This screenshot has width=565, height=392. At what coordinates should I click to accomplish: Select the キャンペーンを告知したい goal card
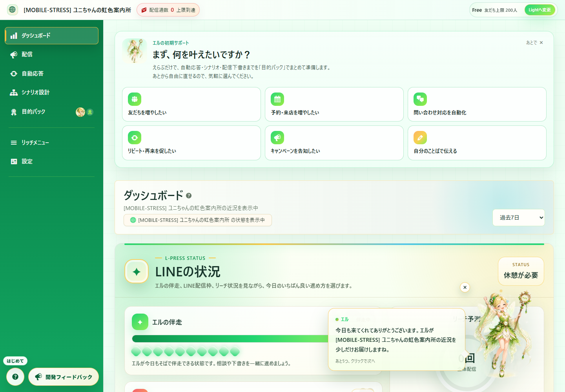click(334, 143)
